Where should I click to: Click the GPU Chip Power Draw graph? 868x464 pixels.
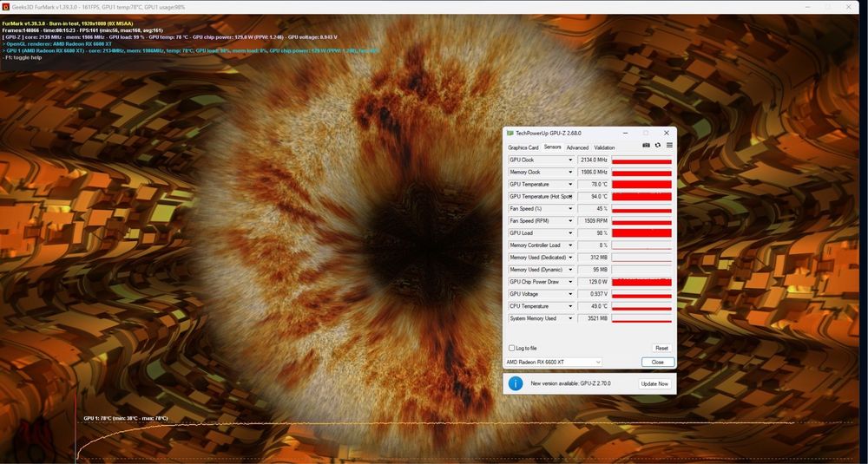[641, 282]
